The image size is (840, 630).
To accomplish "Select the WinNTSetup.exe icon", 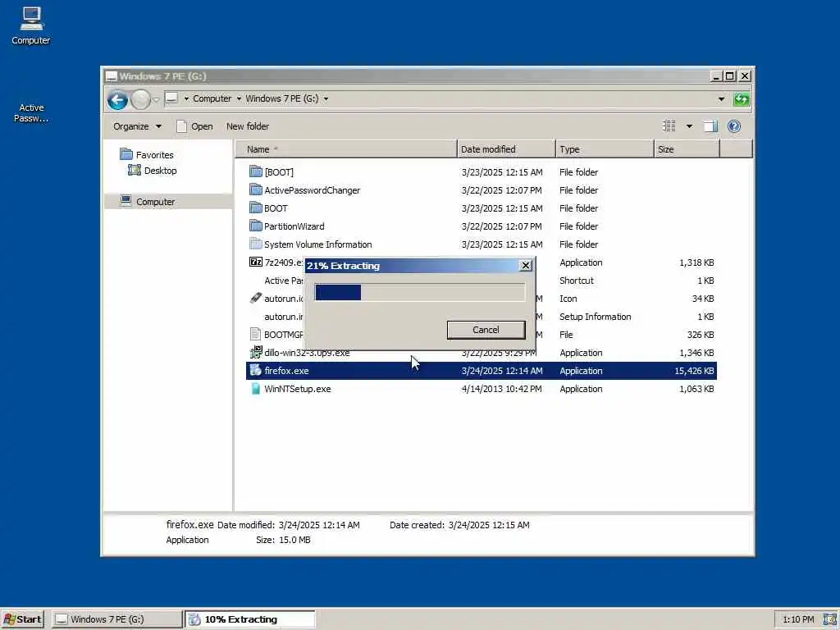I will pyautogui.click(x=256, y=389).
